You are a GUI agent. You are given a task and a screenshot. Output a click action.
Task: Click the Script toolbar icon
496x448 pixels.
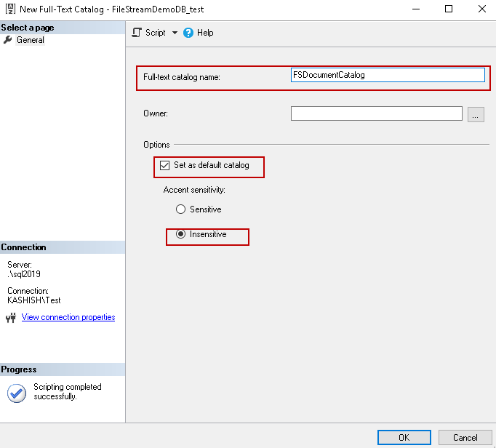(x=137, y=33)
